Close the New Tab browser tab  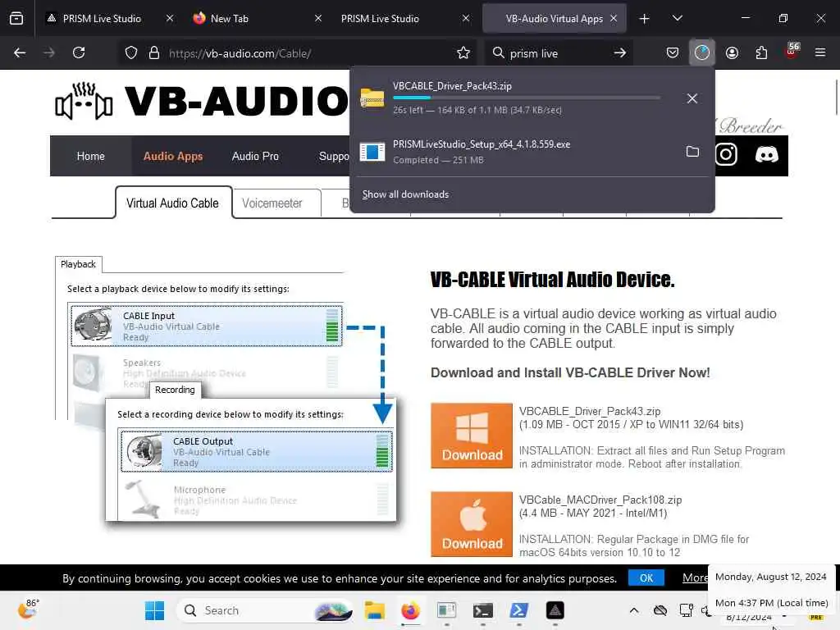coord(318,18)
